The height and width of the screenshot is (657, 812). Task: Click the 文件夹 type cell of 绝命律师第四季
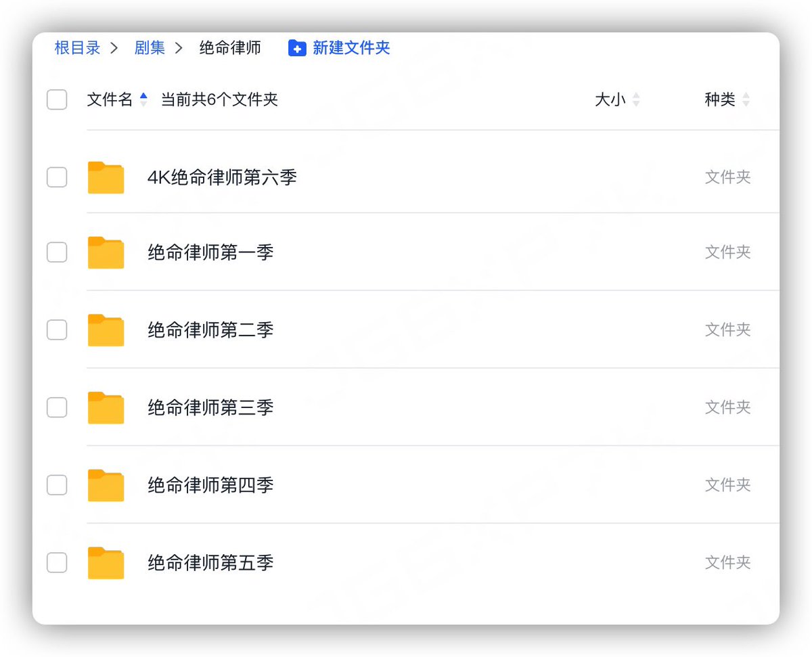pyautogui.click(x=728, y=485)
